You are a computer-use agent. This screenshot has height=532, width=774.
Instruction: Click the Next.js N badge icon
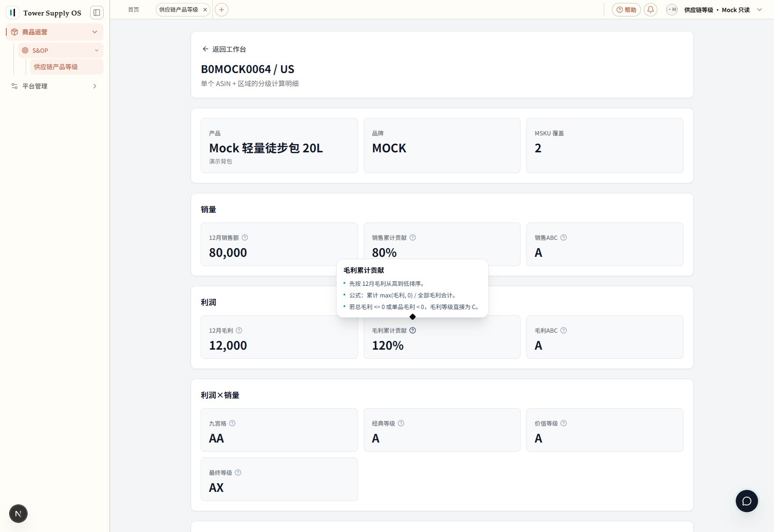[x=18, y=514]
